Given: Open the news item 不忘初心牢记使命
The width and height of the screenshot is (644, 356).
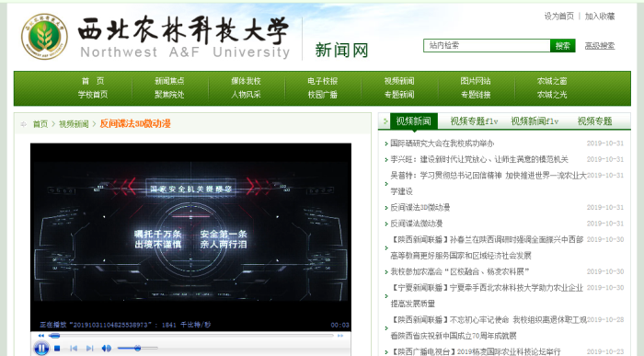Looking at the screenshot, I should tap(489, 327).
